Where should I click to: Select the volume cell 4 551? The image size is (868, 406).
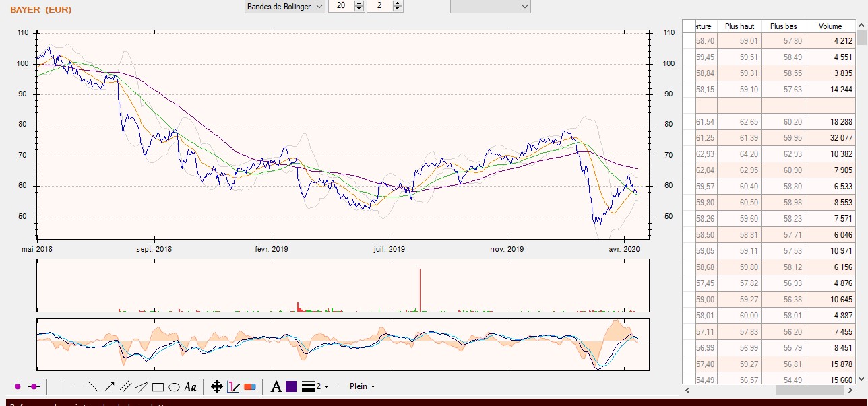pos(830,57)
